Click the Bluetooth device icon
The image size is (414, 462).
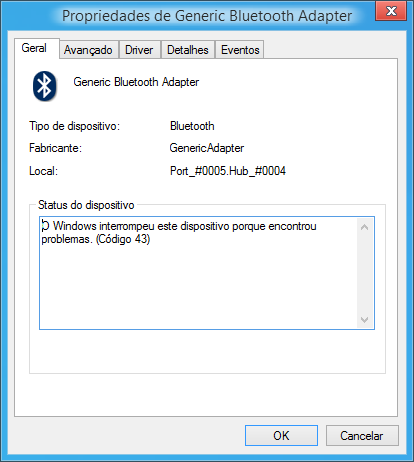click(45, 86)
